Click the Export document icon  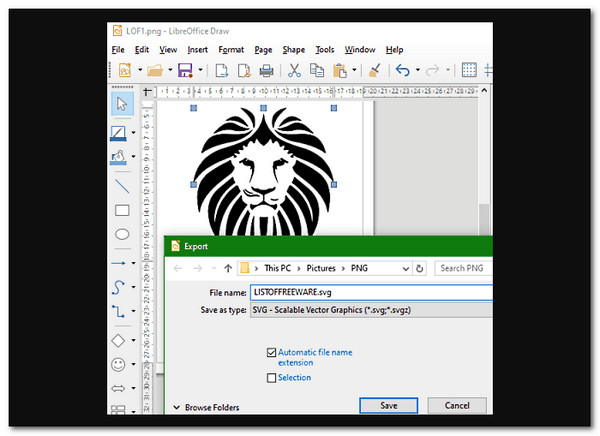pyautogui.click(x=222, y=70)
